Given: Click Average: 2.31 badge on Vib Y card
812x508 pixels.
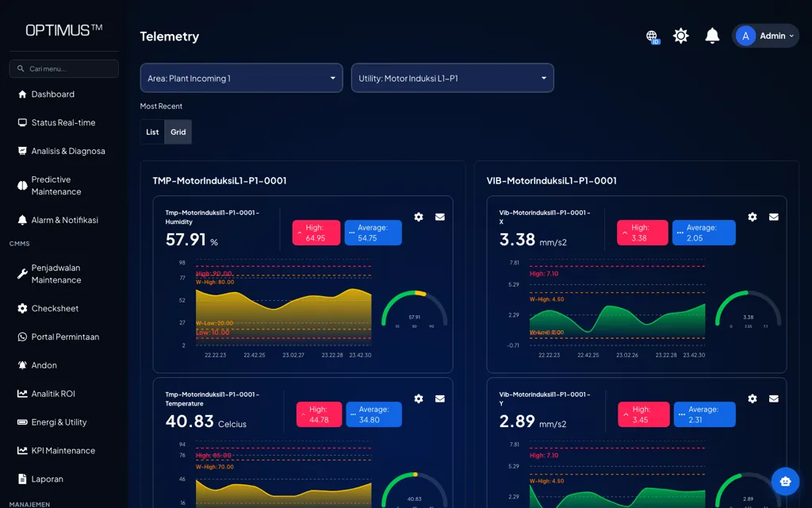Looking at the screenshot, I should 704,414.
